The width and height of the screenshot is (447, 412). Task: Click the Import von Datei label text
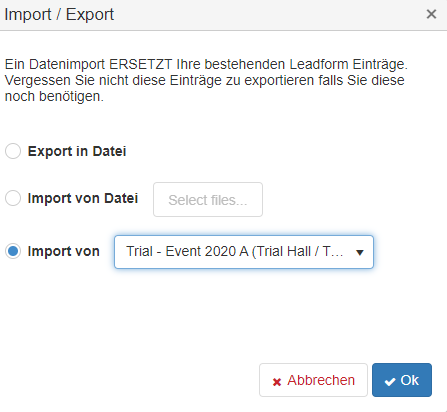tap(83, 198)
